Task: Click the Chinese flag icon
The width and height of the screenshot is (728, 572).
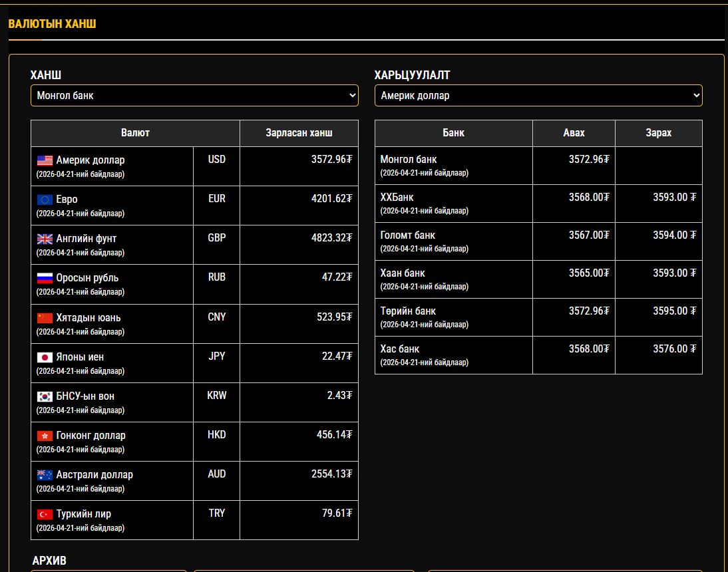Action: [45, 318]
